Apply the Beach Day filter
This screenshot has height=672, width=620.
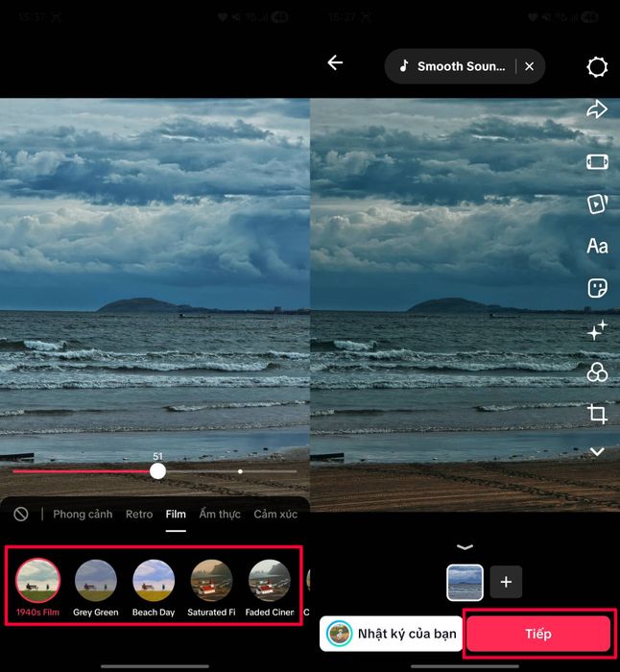[154, 588]
